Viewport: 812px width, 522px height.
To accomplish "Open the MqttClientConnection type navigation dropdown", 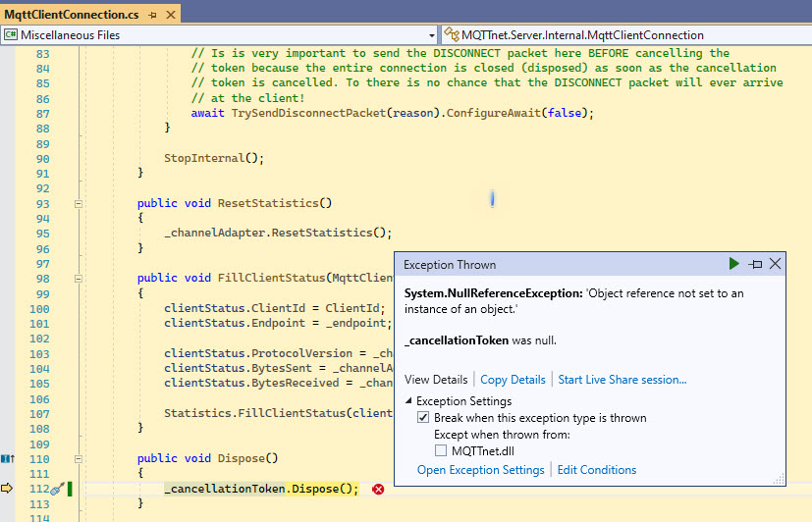I will (626, 35).
